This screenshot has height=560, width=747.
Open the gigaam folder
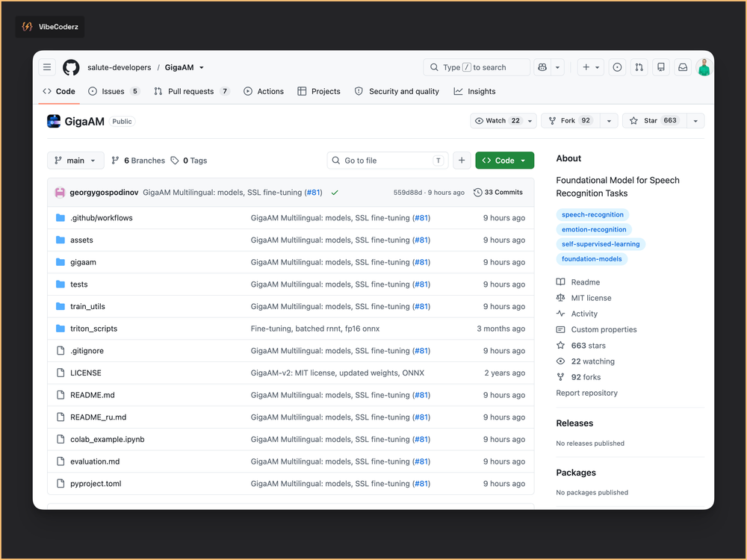(x=83, y=262)
